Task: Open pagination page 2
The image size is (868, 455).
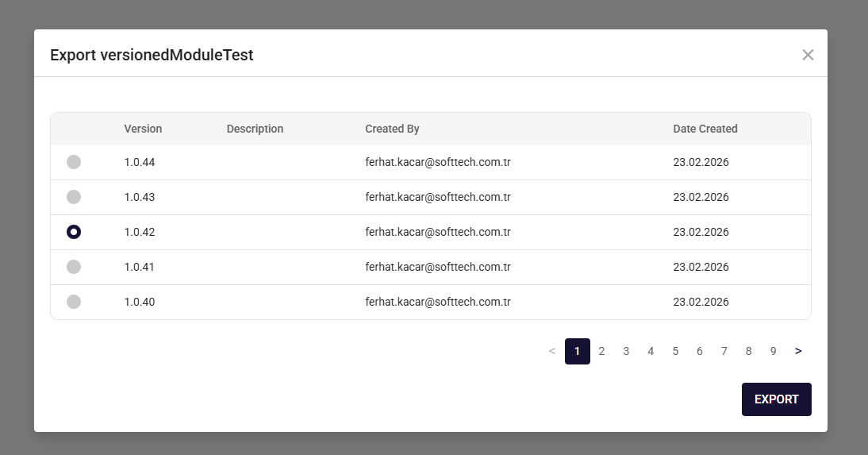Action: [x=601, y=351]
